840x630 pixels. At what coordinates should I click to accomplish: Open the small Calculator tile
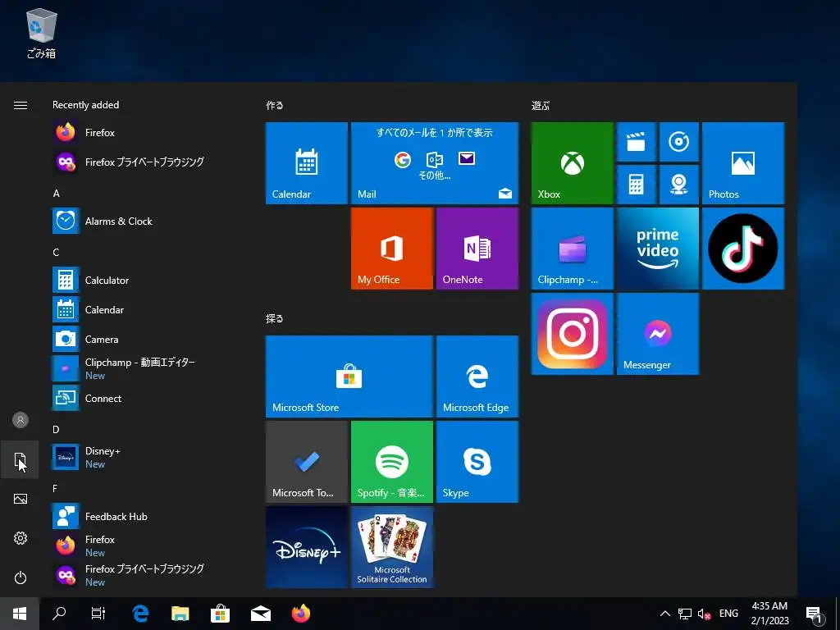(637, 185)
